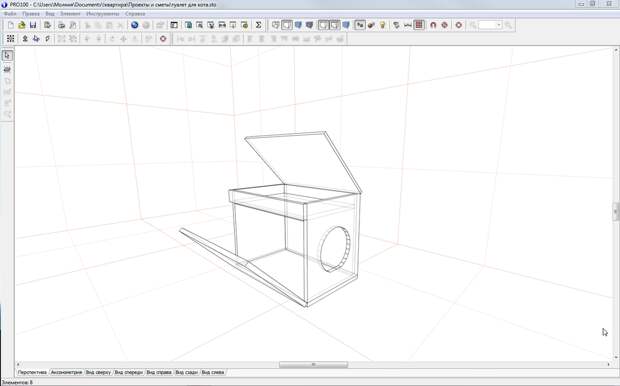Toggle the blue shaded view mode button
Screen dimensions: 620x386
pos(298,25)
